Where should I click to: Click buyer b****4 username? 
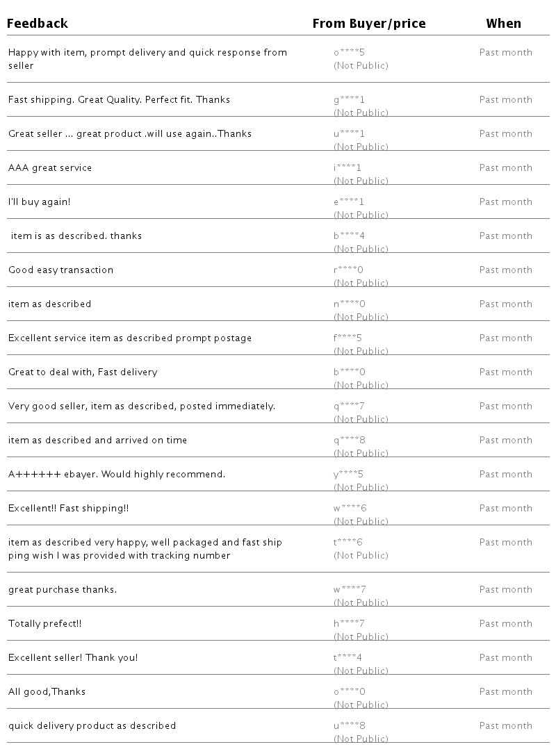pyautogui.click(x=349, y=236)
